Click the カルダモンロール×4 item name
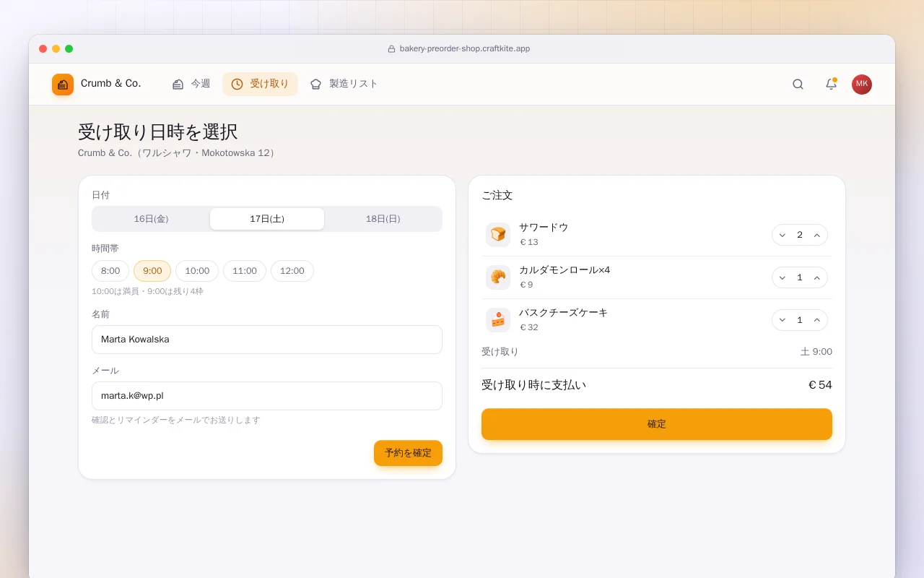The width and height of the screenshot is (924, 578). click(565, 270)
